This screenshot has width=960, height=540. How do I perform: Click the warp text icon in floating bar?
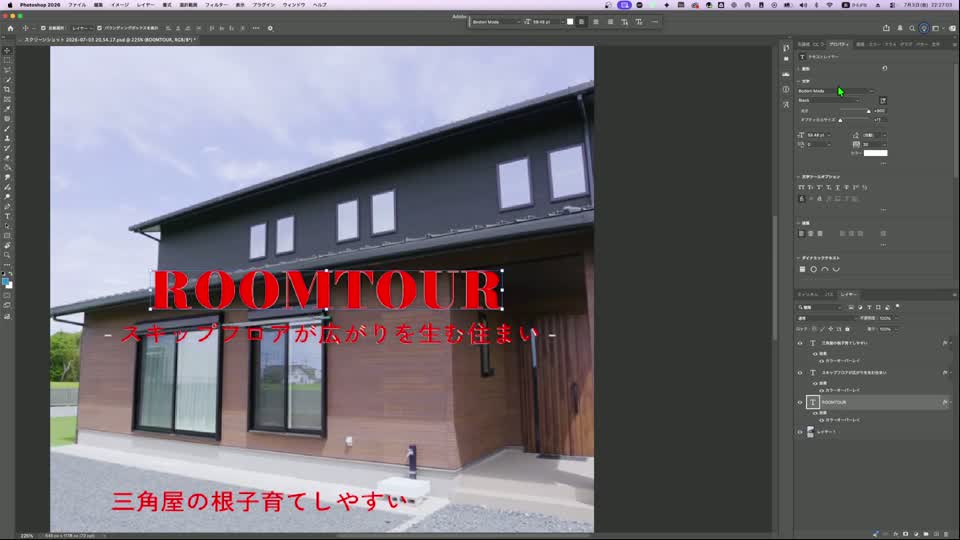click(624, 22)
